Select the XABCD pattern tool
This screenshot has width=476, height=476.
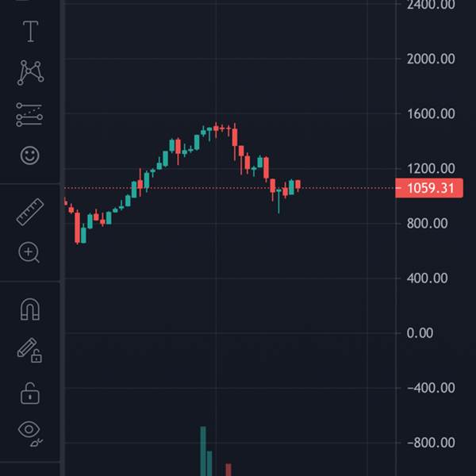[30, 72]
